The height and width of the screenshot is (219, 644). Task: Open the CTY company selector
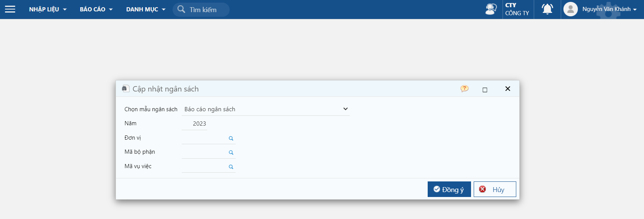[517, 9]
